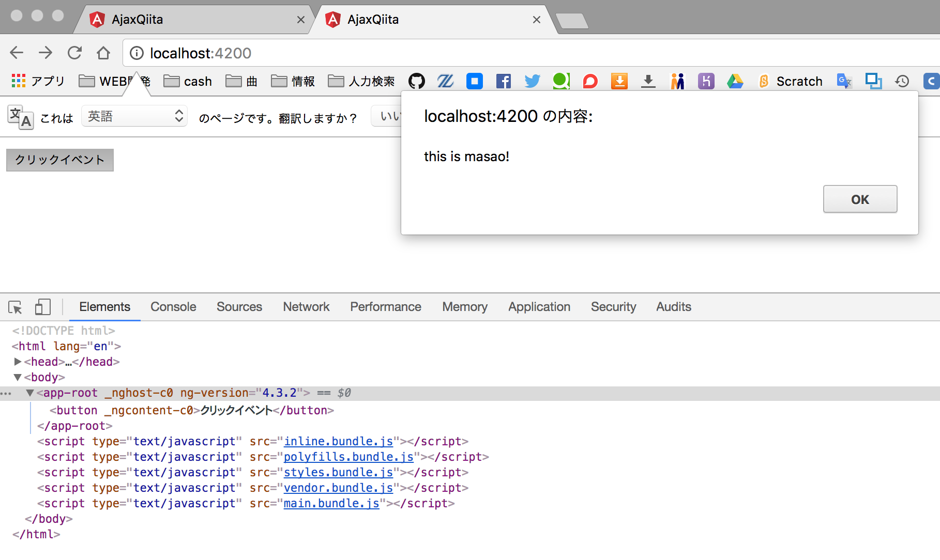The width and height of the screenshot is (940, 560).
Task: Activate the inspect element cursor tool
Action: click(x=15, y=307)
